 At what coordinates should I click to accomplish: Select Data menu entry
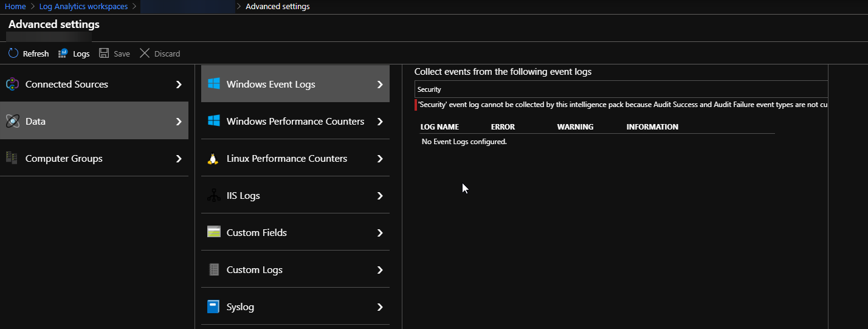coord(94,121)
